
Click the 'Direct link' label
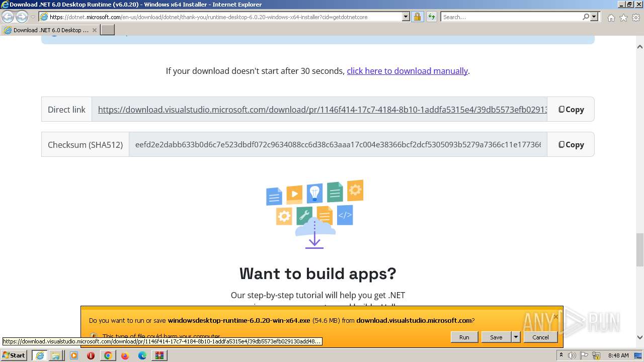pos(66,110)
